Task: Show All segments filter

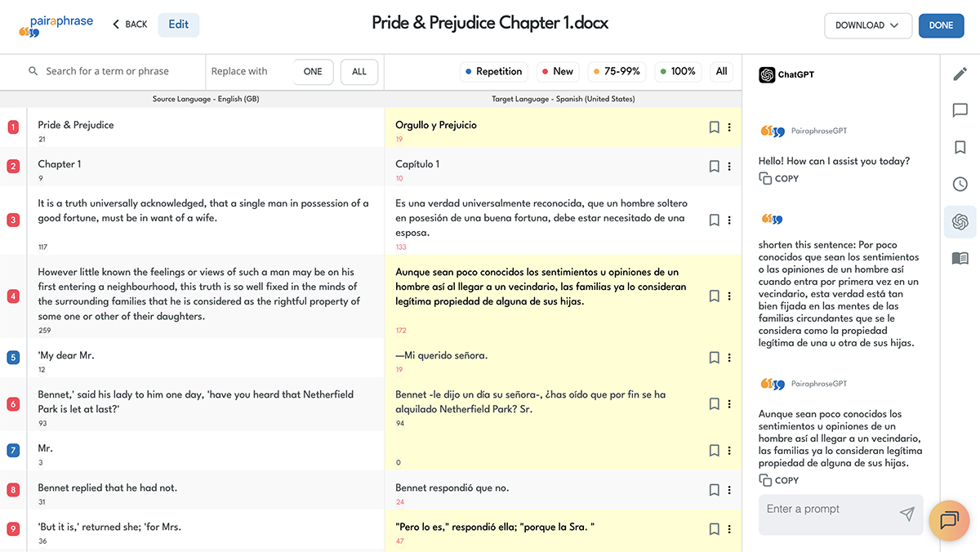Action: (x=722, y=72)
